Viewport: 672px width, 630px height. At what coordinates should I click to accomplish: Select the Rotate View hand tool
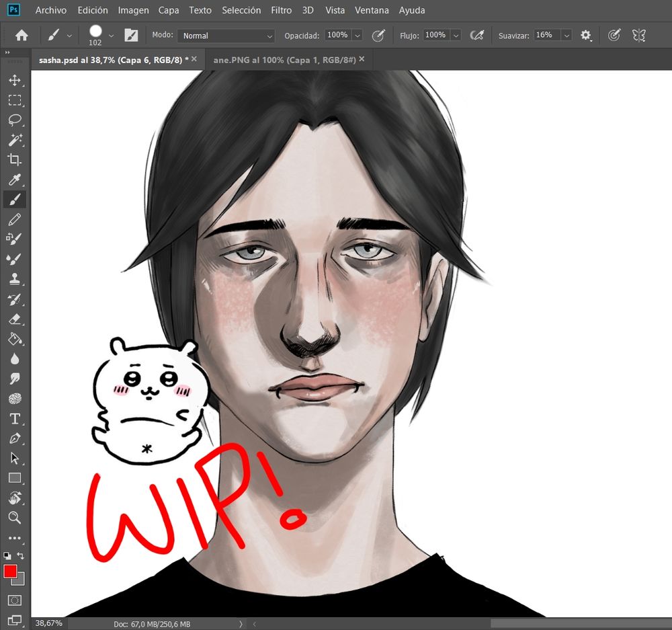click(x=15, y=498)
